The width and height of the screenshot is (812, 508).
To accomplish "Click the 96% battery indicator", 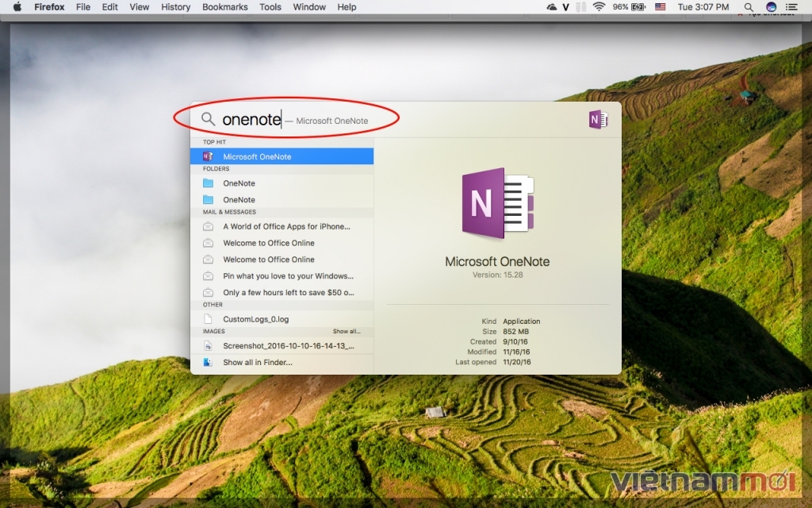I will pyautogui.click(x=629, y=6).
